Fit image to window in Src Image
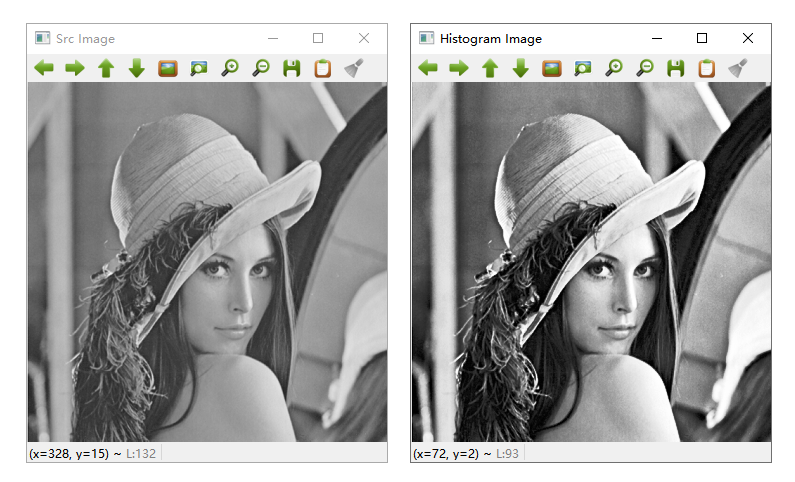This screenshot has width=795, height=482. point(199,68)
